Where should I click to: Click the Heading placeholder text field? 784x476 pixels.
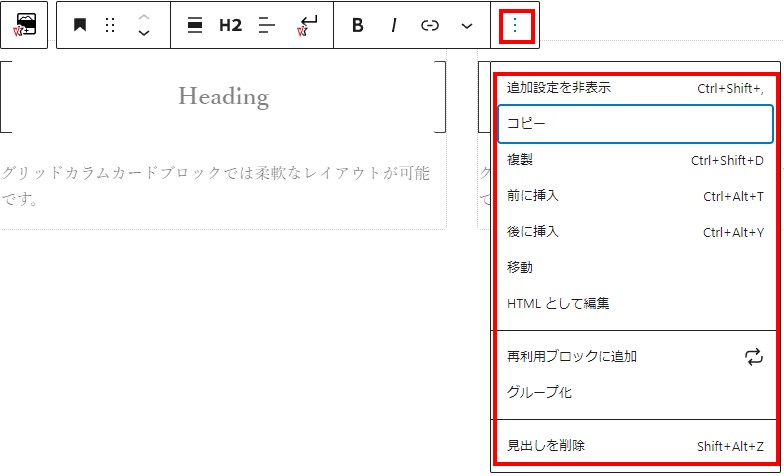(223, 97)
